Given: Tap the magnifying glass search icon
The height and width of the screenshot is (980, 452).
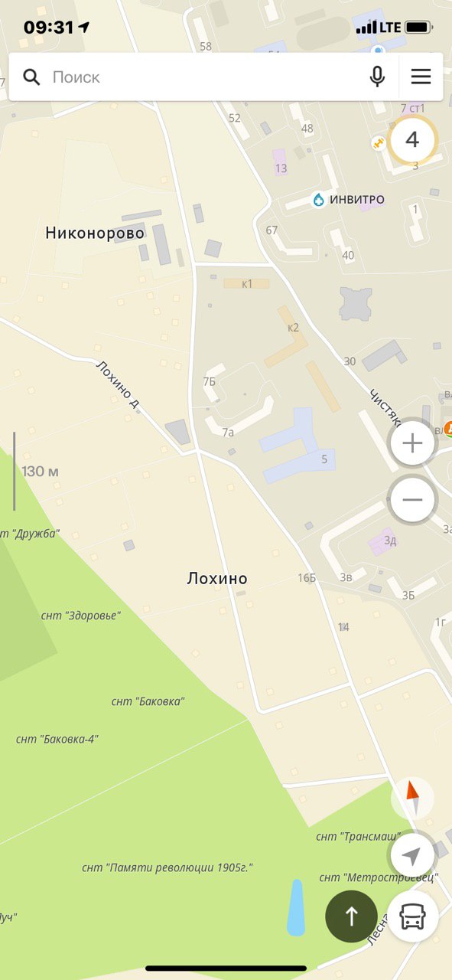Looking at the screenshot, I should (31, 77).
